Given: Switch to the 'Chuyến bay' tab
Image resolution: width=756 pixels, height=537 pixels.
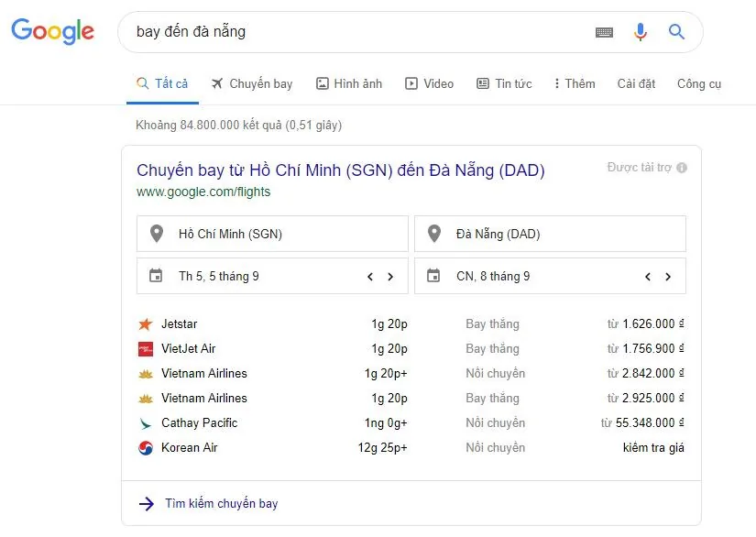Looking at the screenshot, I should click(252, 84).
